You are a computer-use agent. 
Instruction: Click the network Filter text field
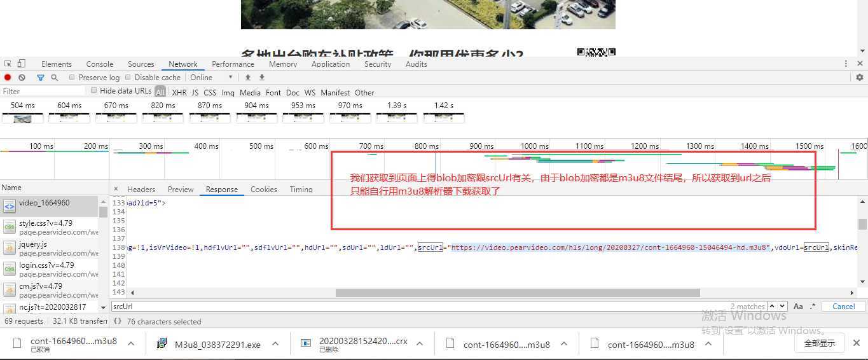click(x=43, y=92)
